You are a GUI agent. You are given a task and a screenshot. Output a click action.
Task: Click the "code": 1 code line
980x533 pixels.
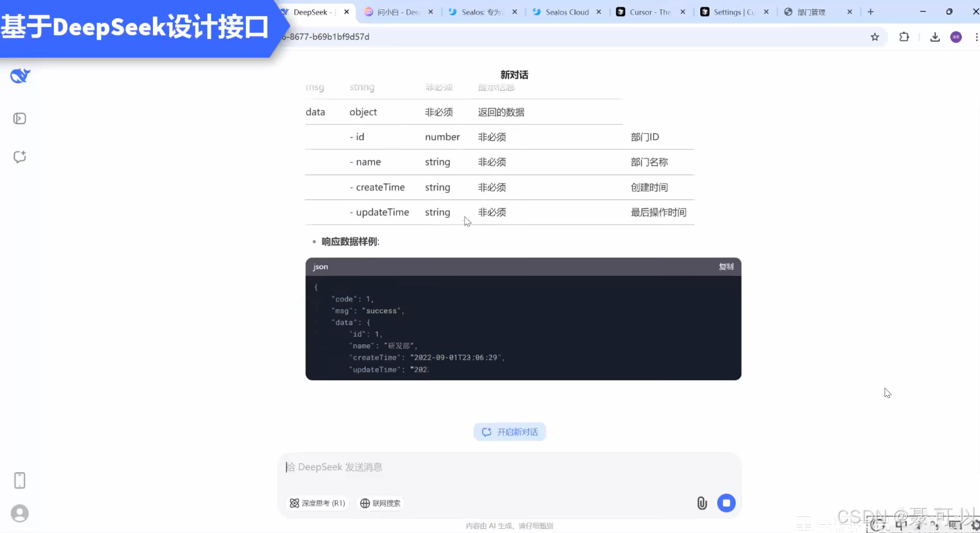(352, 299)
